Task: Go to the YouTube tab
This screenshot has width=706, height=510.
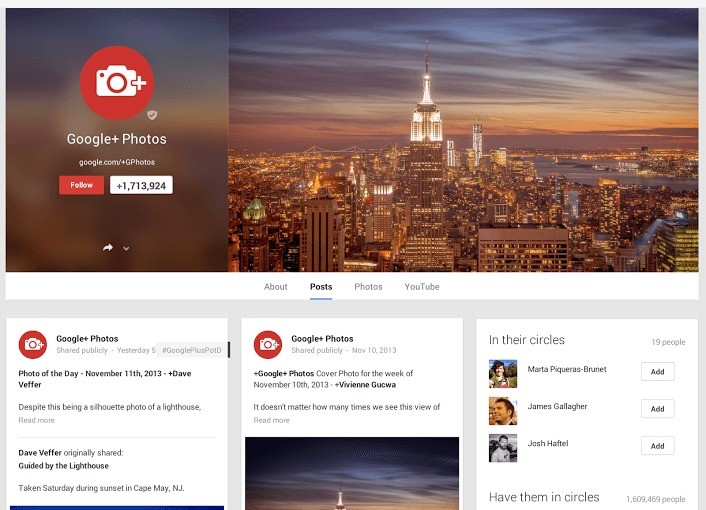Action: [x=422, y=287]
